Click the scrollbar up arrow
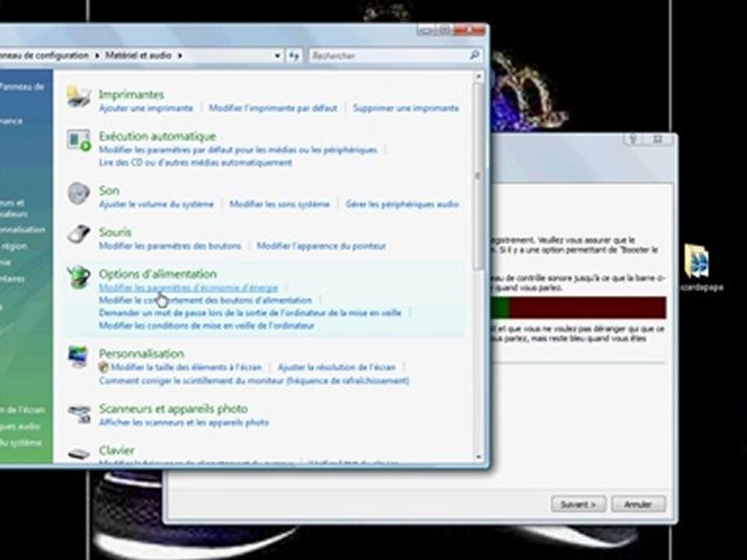 pos(479,76)
